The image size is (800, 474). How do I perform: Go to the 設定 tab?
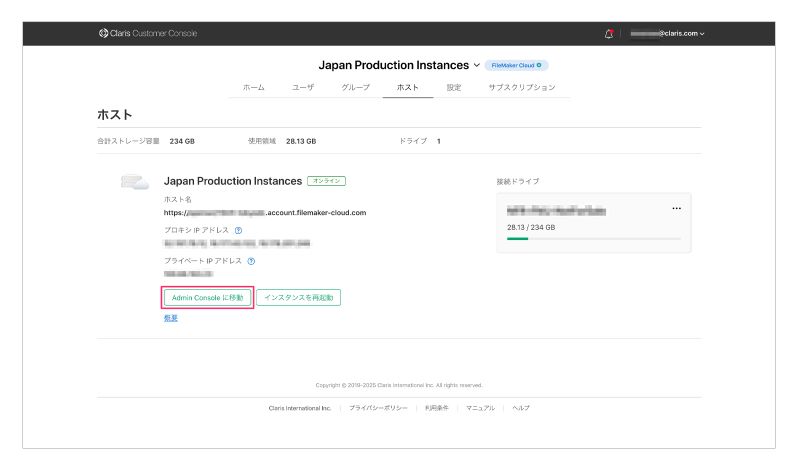(454, 88)
